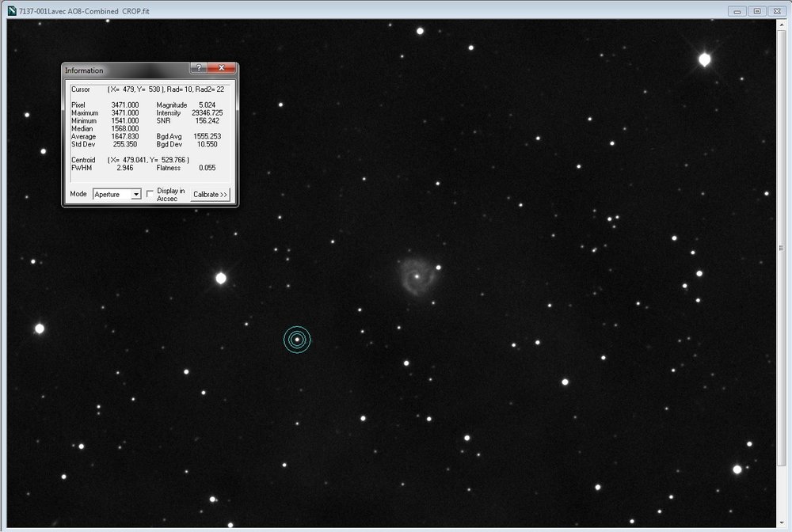Restore the image window size
The width and height of the screenshot is (792, 532).
pos(756,11)
